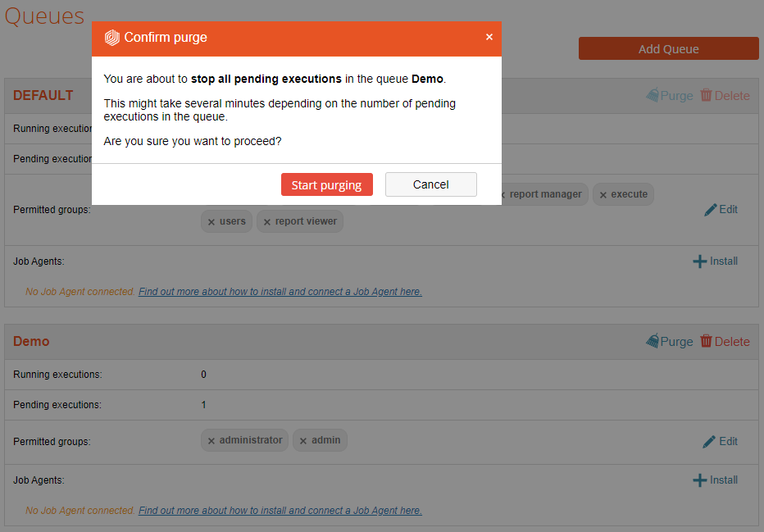Open the Job Agent install link under DEFAULT
Viewport: 764px width, 532px height.
coord(280,292)
